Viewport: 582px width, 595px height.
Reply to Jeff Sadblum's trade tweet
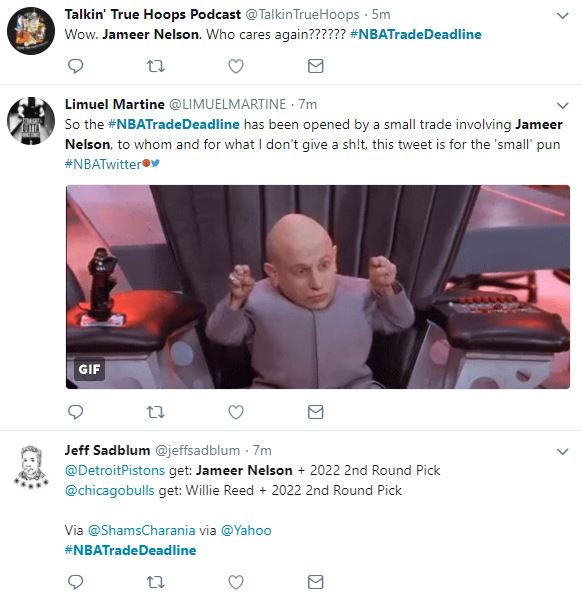pyautogui.click(x=76, y=582)
